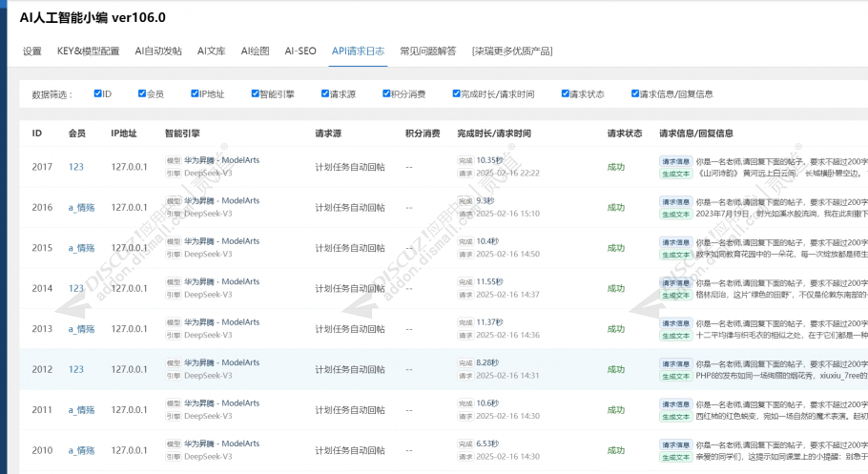Click the 请求信息 tag in row 2012
This screenshot has height=474, width=868.
[676, 363]
